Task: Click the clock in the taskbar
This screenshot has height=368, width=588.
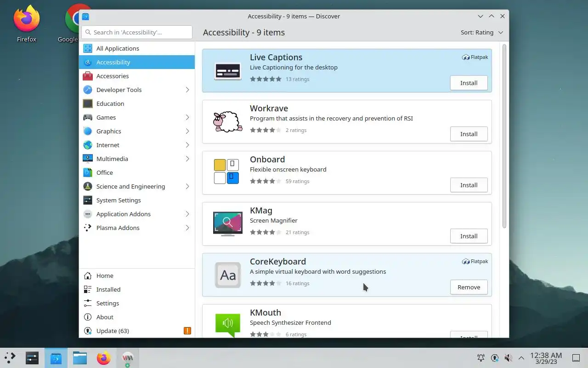Action: pyautogui.click(x=546, y=358)
